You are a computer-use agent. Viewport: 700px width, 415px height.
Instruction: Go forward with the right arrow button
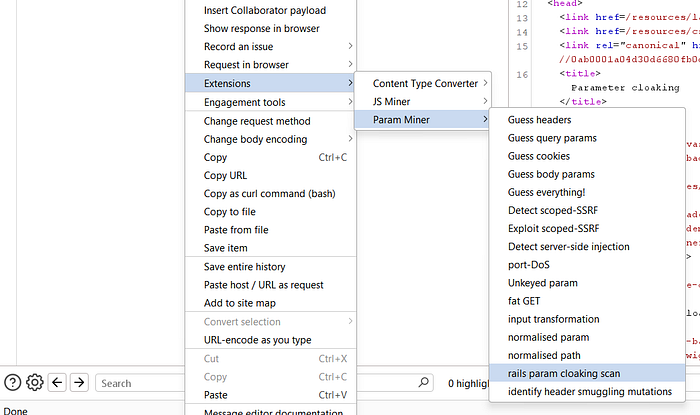[x=79, y=382]
